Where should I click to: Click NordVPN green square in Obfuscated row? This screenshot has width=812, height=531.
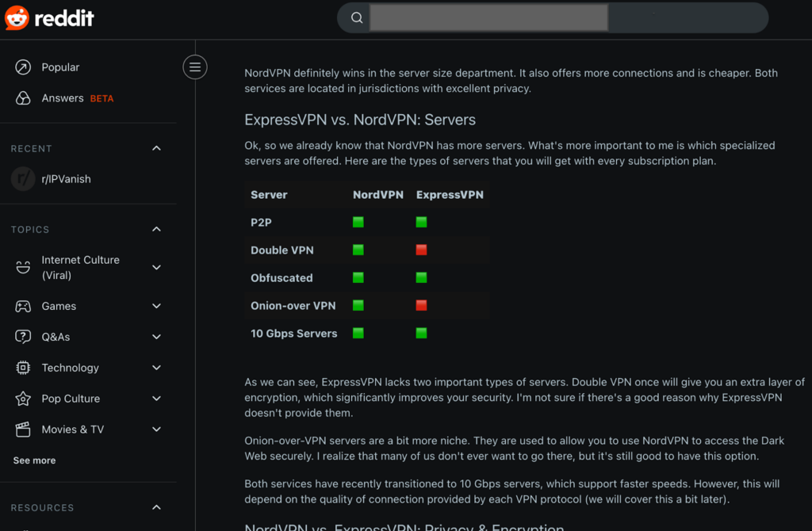(x=358, y=277)
